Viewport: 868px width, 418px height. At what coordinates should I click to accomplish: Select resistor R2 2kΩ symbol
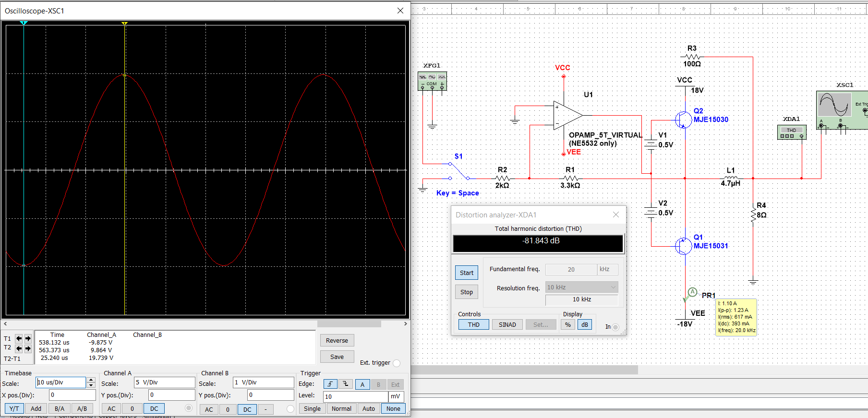point(502,178)
